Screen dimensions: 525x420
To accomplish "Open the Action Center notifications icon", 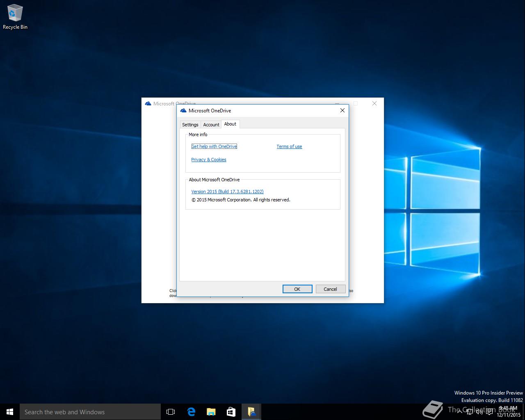I will pyautogui.click(x=489, y=412).
